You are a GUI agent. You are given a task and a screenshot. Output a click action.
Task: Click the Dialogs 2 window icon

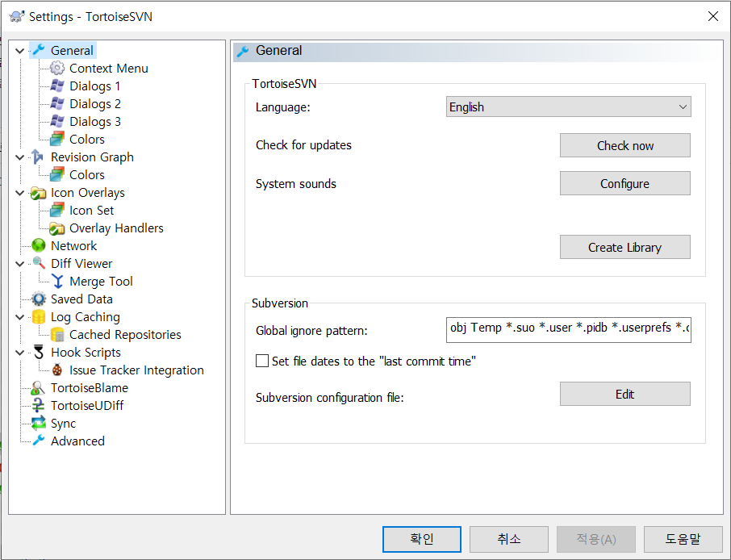(x=56, y=103)
